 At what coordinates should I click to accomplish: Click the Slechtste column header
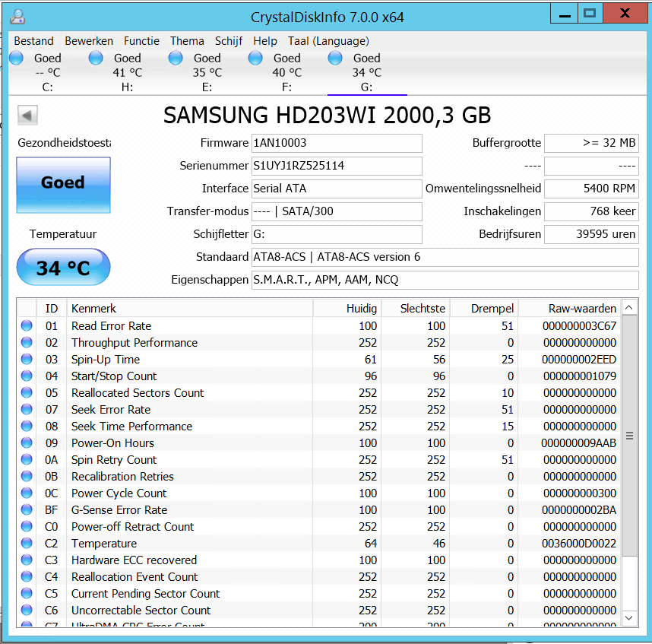pyautogui.click(x=416, y=308)
